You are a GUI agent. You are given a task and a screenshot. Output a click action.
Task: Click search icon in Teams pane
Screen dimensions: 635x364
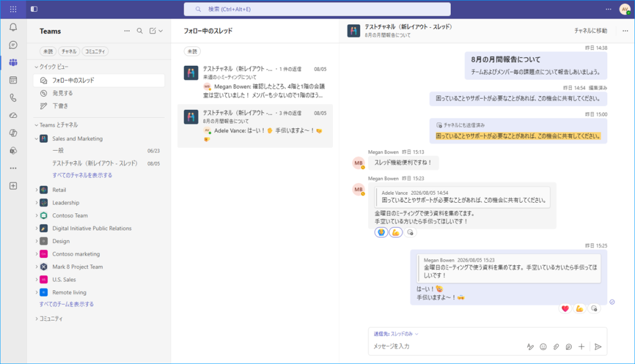coord(140,31)
